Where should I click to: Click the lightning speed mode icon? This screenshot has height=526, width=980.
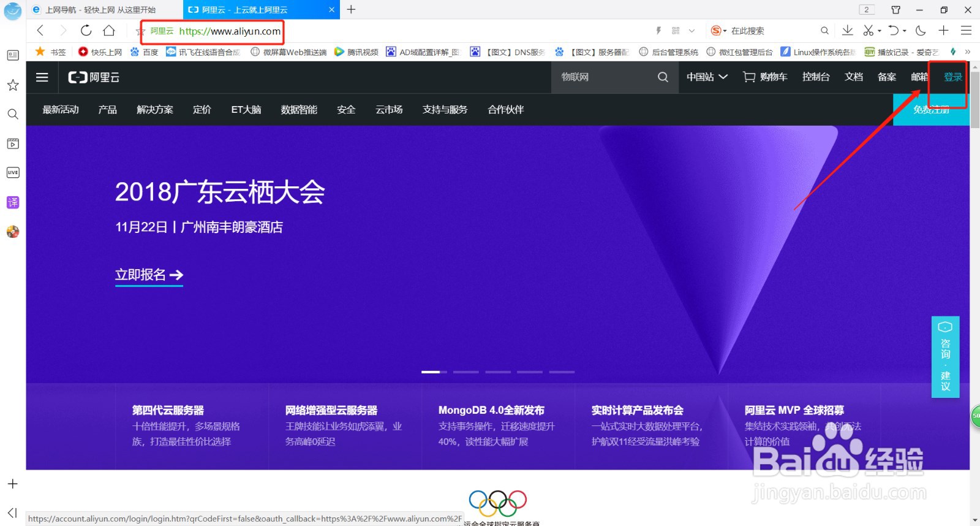point(659,31)
